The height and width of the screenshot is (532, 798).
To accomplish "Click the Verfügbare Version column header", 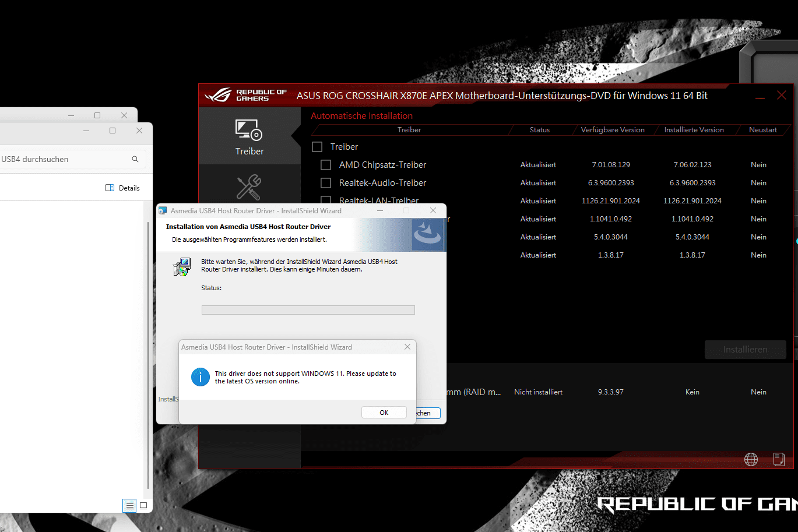I will pos(613,130).
